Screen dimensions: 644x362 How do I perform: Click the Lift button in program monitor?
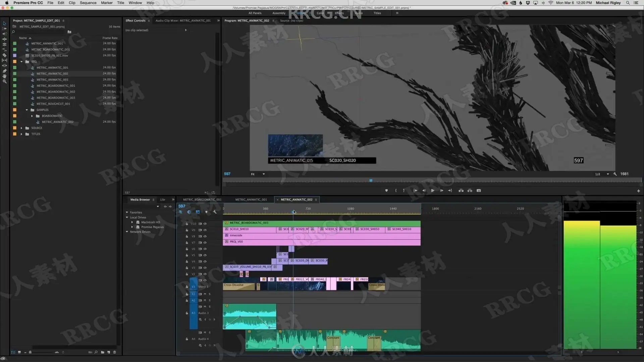(x=461, y=190)
